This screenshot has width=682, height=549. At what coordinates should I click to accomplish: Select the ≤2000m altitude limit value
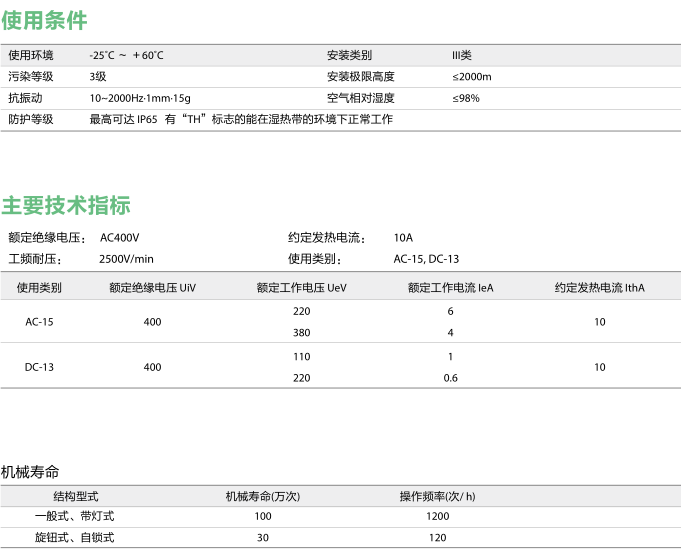point(471,76)
